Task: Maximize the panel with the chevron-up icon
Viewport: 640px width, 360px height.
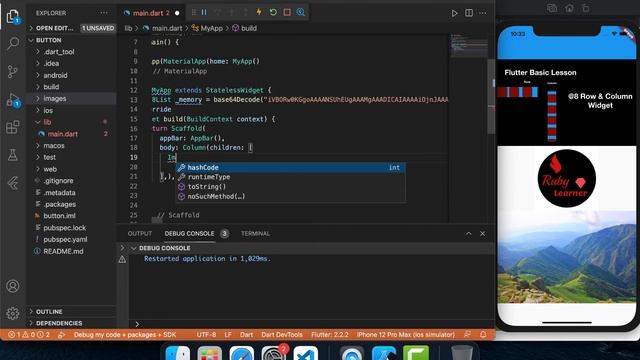Action: pyautogui.click(x=469, y=233)
